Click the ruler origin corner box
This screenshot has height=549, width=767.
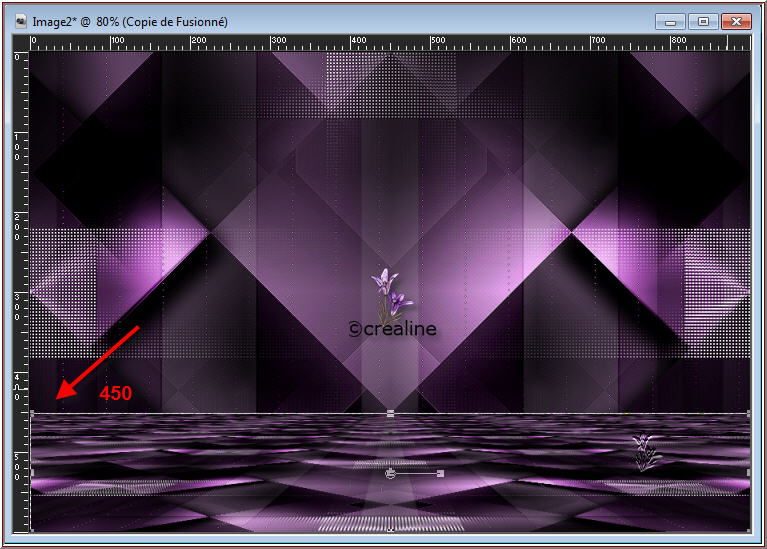[20, 42]
